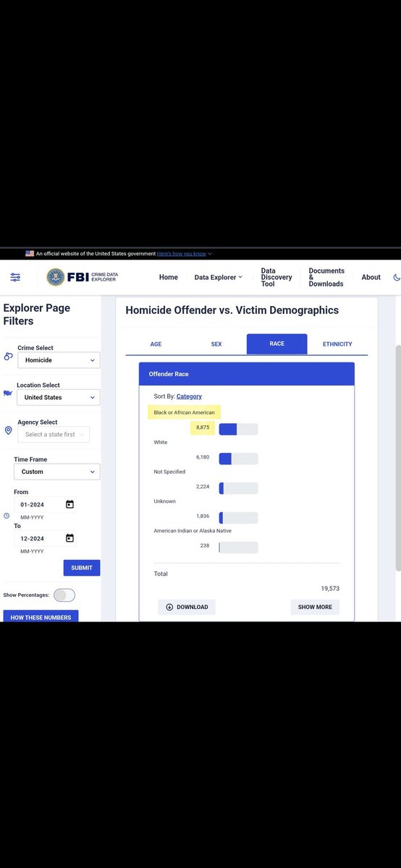Screen dimensions: 401x868
Task: Open the Time Frame Custom dropdown
Action: coord(57,472)
